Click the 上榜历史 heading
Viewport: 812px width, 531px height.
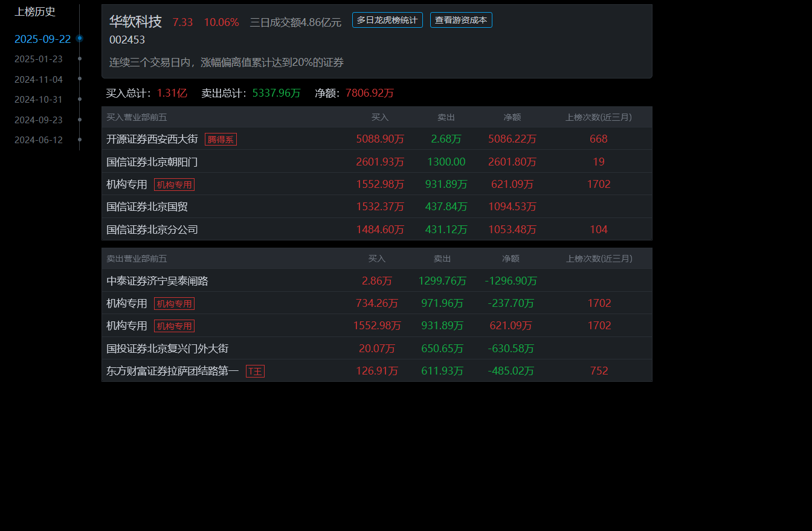coord(35,11)
